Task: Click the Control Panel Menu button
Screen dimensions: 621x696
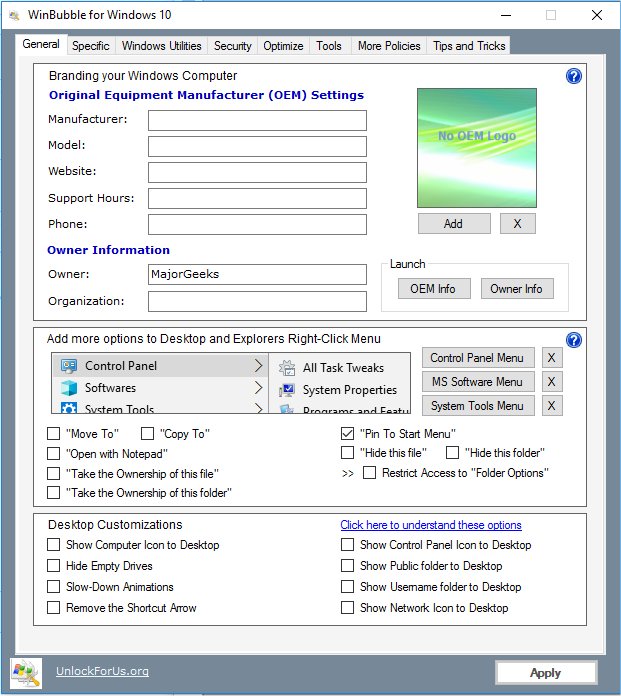Action: pos(478,357)
